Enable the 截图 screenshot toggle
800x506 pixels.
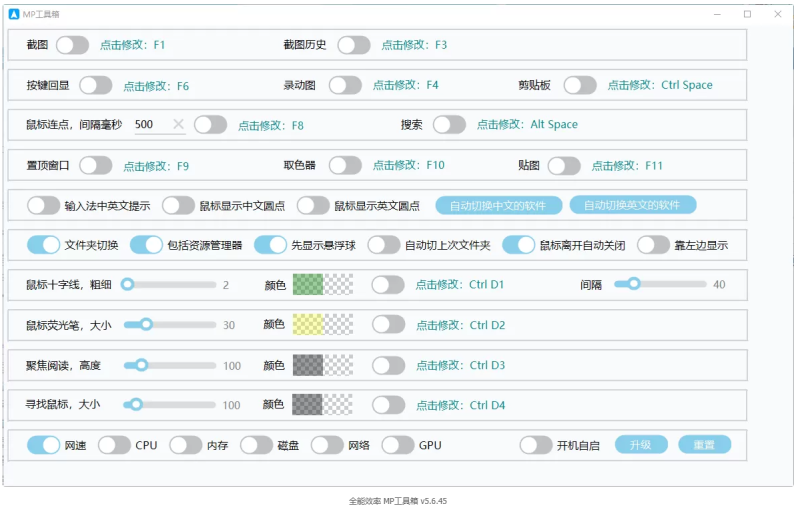(72, 45)
